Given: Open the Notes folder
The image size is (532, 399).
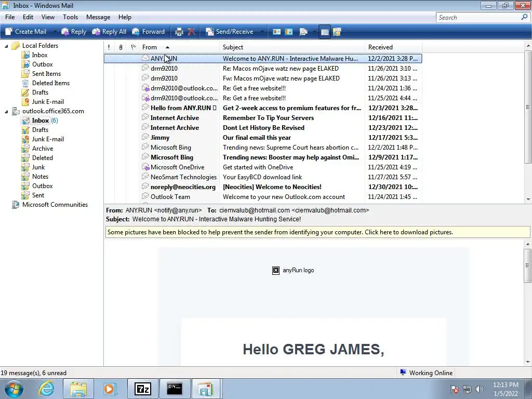Looking at the screenshot, I should tap(40, 177).
